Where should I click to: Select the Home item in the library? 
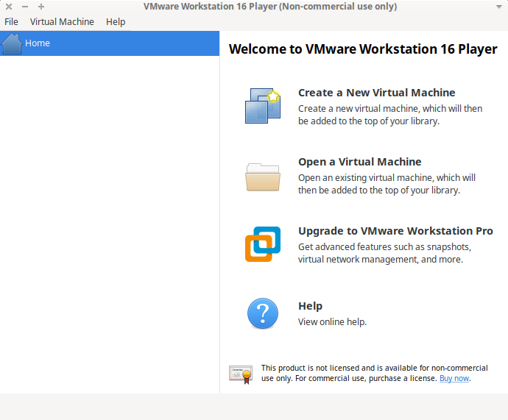110,43
